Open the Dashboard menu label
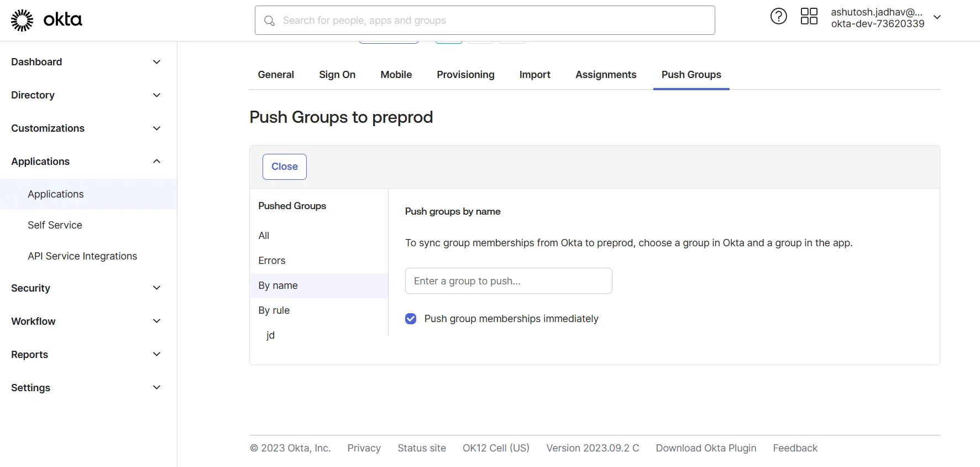Screen dimensions: 980x467 pos(36,62)
